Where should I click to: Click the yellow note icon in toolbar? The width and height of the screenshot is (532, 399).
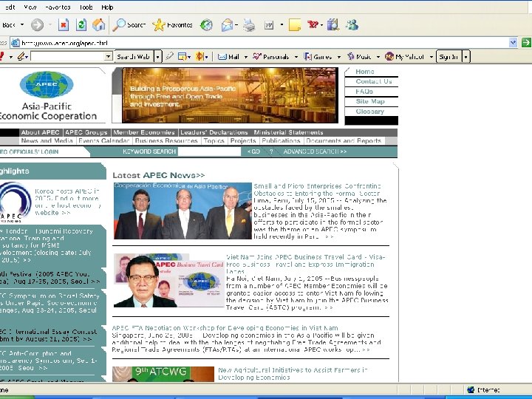point(295,25)
